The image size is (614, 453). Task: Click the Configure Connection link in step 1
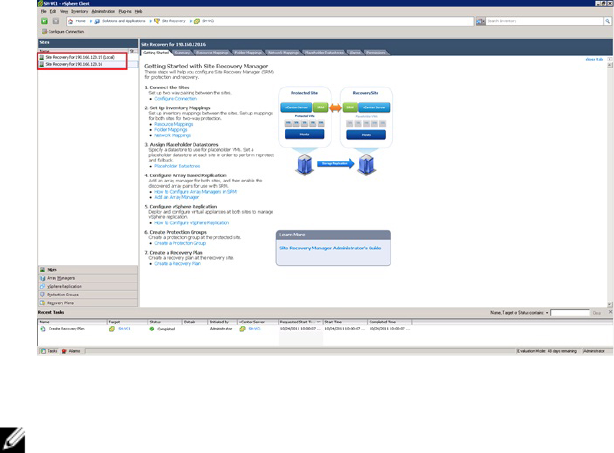point(175,99)
